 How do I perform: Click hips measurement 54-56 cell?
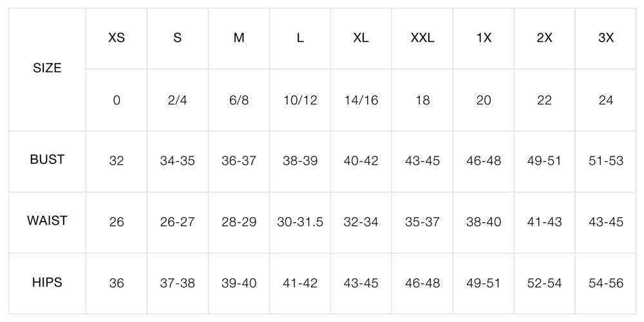pos(606,283)
